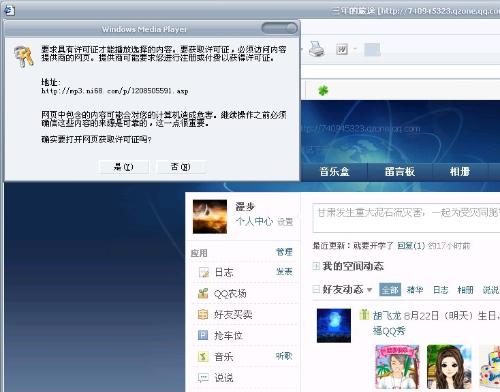Click the 回复(1) link
The image size is (500, 392).
tap(411, 246)
